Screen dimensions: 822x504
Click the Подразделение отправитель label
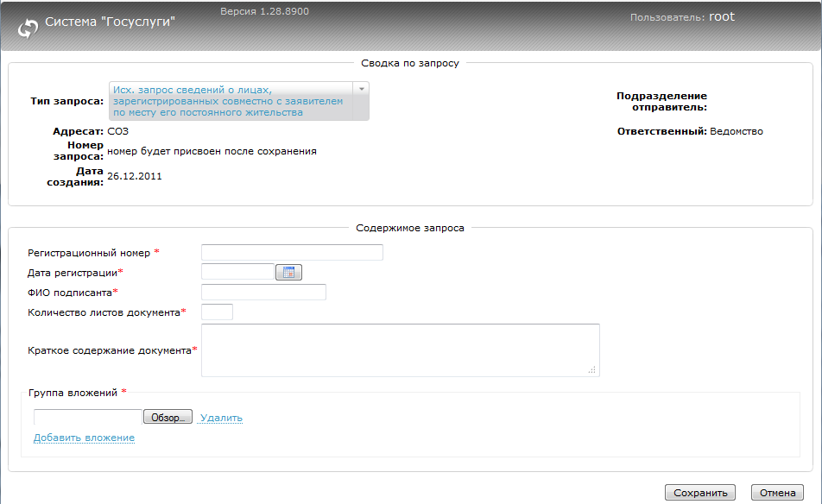[661, 101]
